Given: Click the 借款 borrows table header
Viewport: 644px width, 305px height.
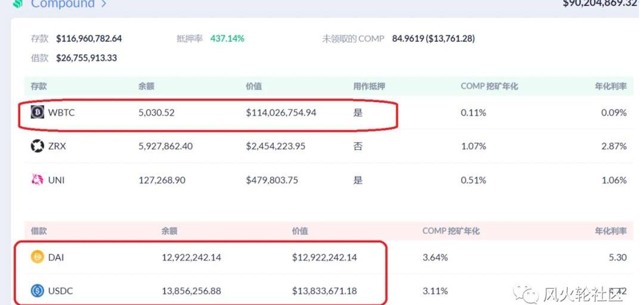Looking at the screenshot, I should pos(39,231).
